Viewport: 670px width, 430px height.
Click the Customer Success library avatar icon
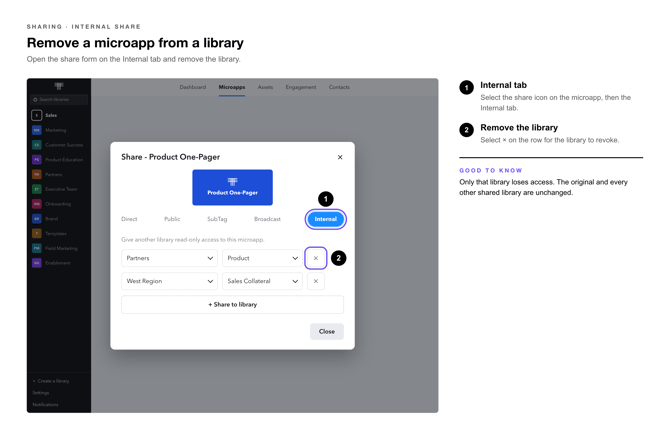coord(37,145)
